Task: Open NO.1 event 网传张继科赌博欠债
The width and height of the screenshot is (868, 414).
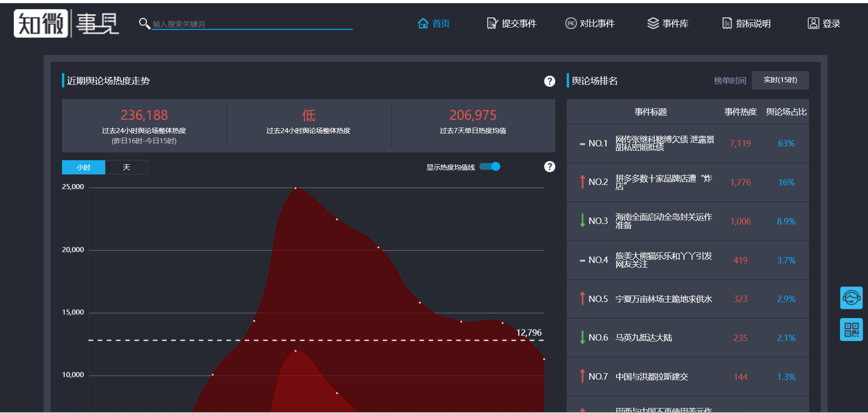Action: 665,143
